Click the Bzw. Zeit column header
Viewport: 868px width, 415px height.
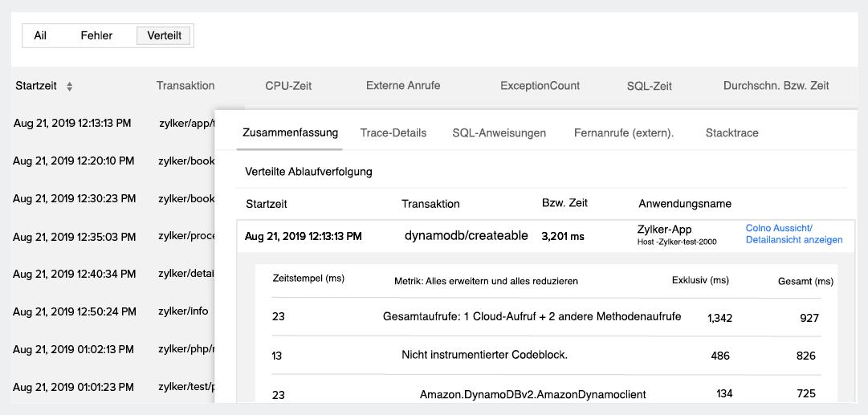coord(564,202)
